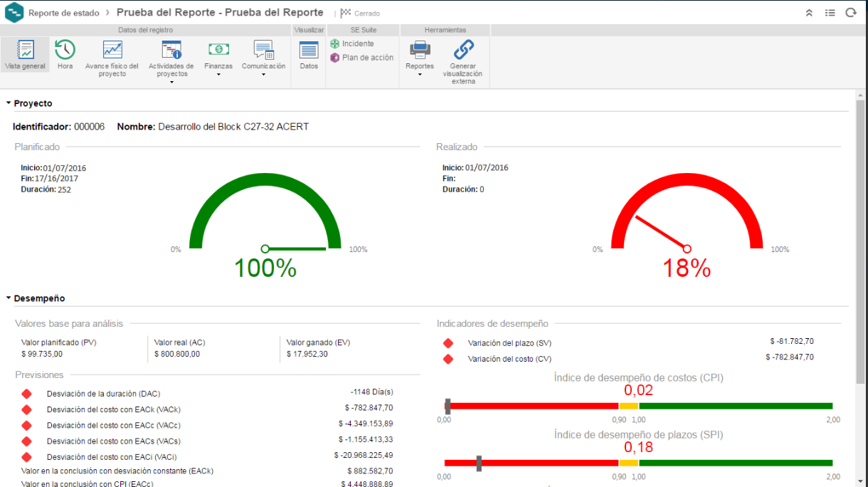Expand the Comunicación dropdown
868x487 pixels.
[263, 74]
